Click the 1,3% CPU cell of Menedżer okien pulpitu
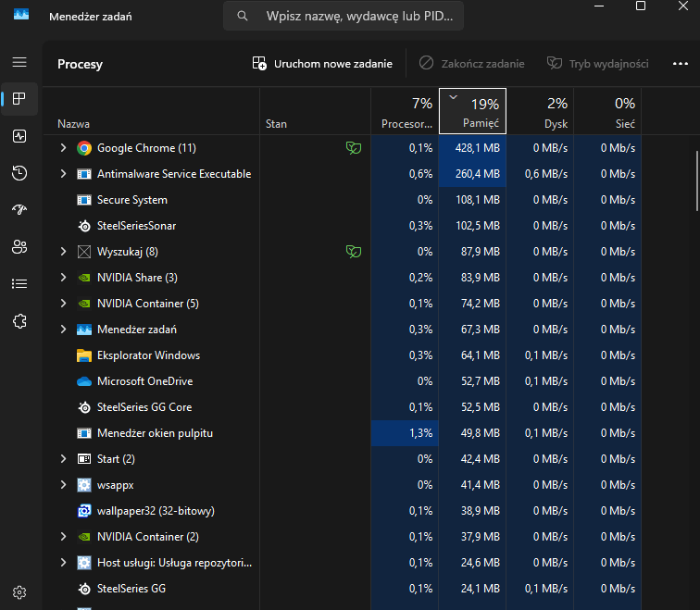This screenshot has width=700, height=610. click(405, 433)
